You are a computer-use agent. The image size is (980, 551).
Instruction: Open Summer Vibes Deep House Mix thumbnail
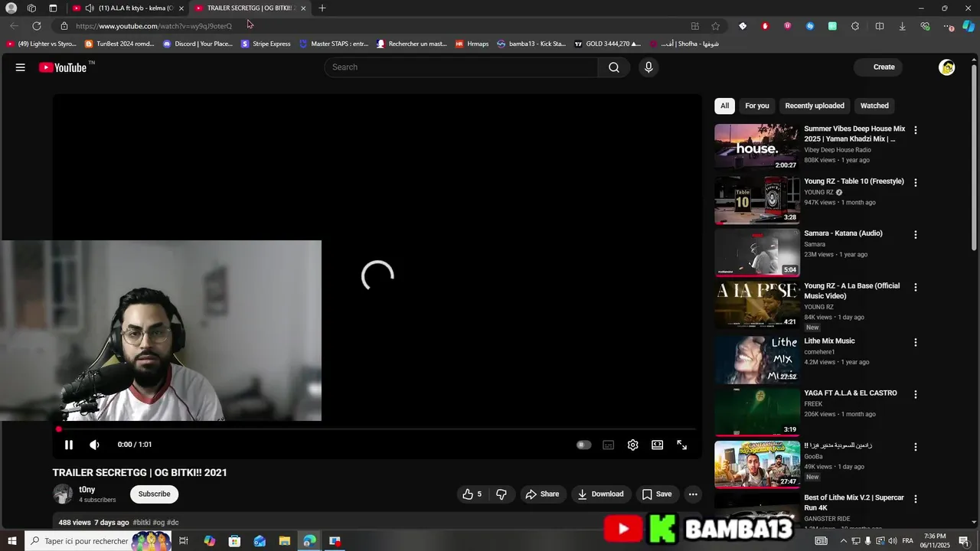[x=757, y=148]
